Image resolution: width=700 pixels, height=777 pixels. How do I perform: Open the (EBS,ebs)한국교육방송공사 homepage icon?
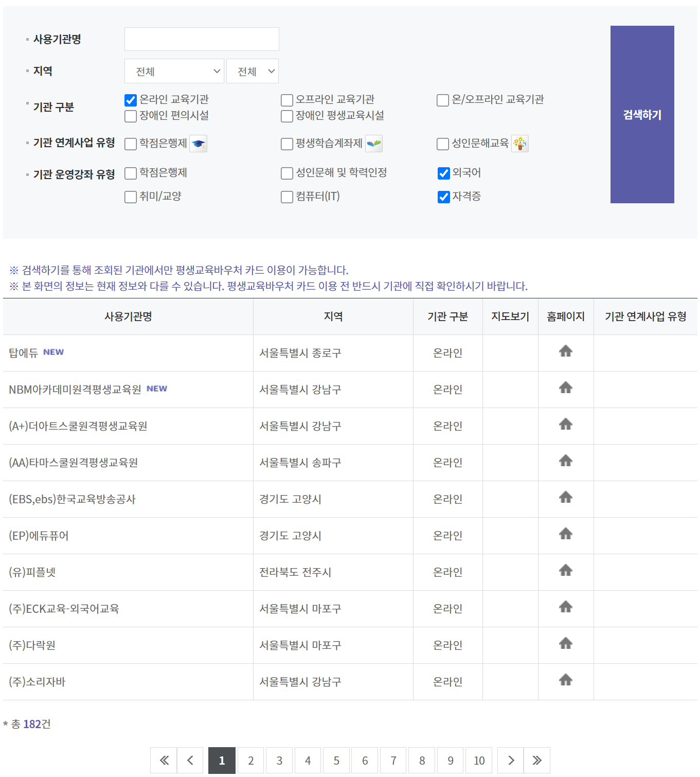click(x=566, y=497)
